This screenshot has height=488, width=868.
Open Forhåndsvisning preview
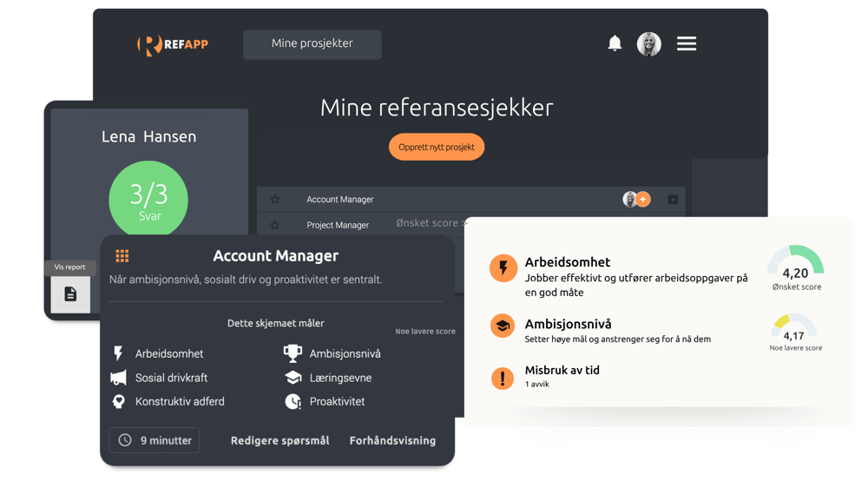(x=392, y=440)
